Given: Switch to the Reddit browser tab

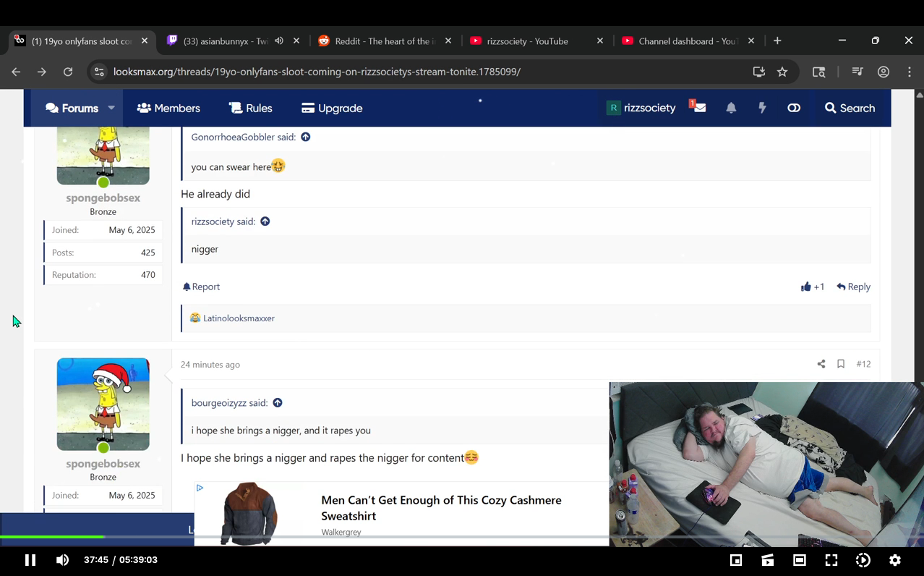Looking at the screenshot, I should click(x=383, y=41).
